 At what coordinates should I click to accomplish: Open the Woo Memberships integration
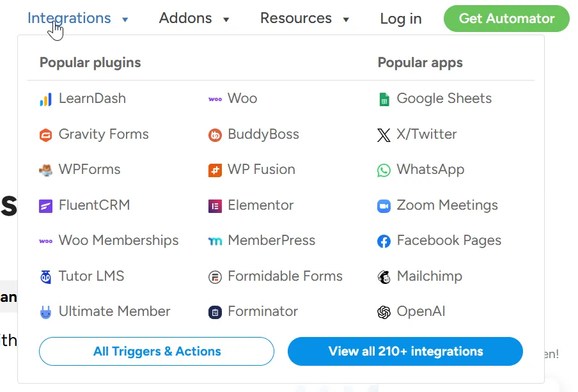118,240
